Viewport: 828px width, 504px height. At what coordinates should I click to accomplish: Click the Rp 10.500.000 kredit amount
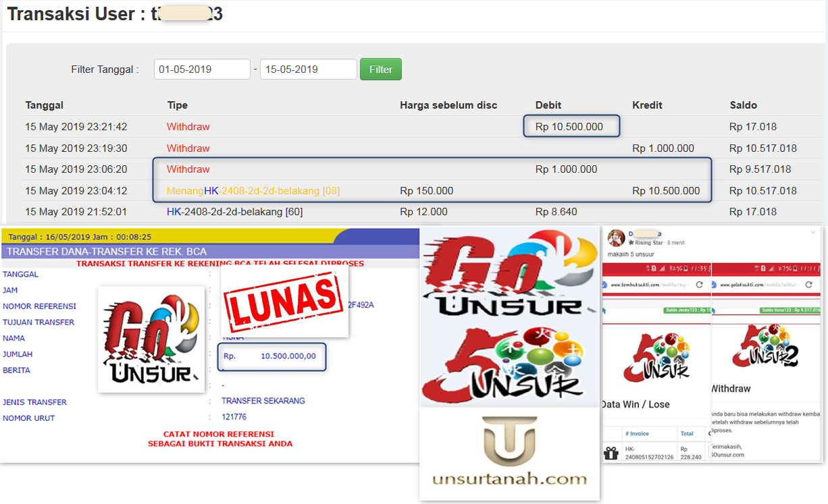click(666, 191)
